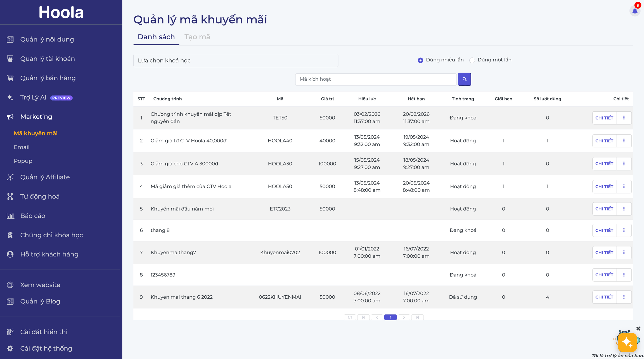
Task: Go to the next page arrow
Action: (x=404, y=317)
